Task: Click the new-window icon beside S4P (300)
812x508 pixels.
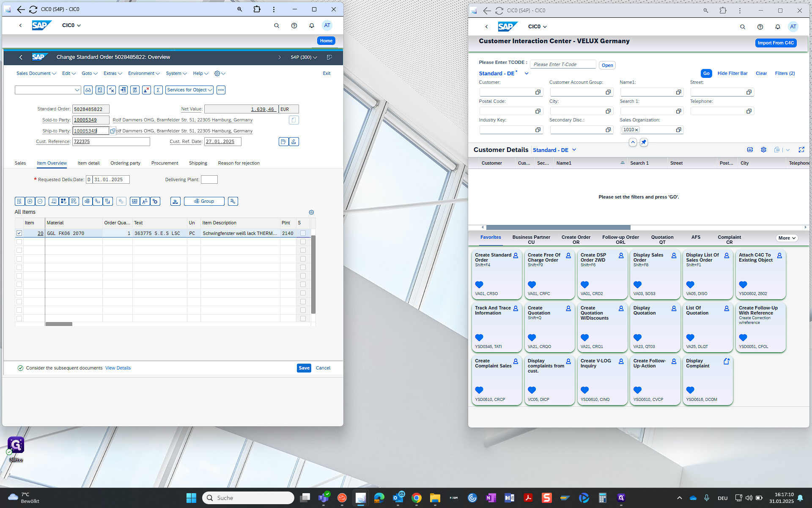Action: click(329, 57)
